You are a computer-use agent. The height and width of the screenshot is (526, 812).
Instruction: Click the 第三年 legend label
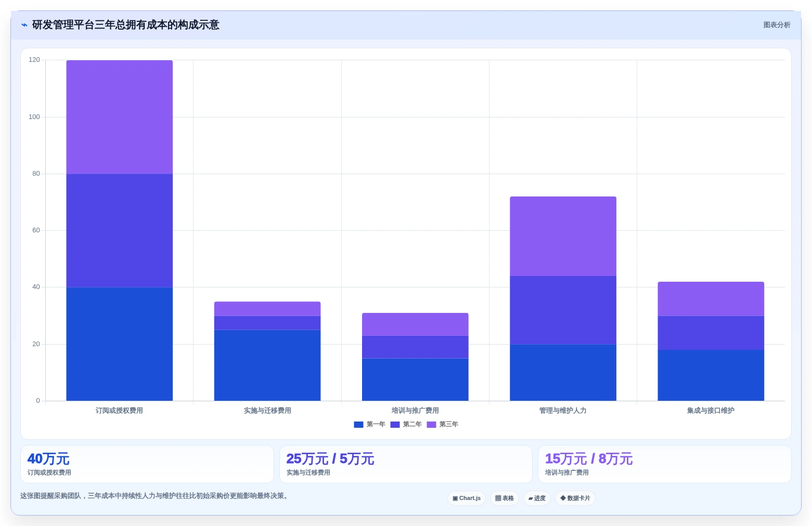tap(448, 425)
